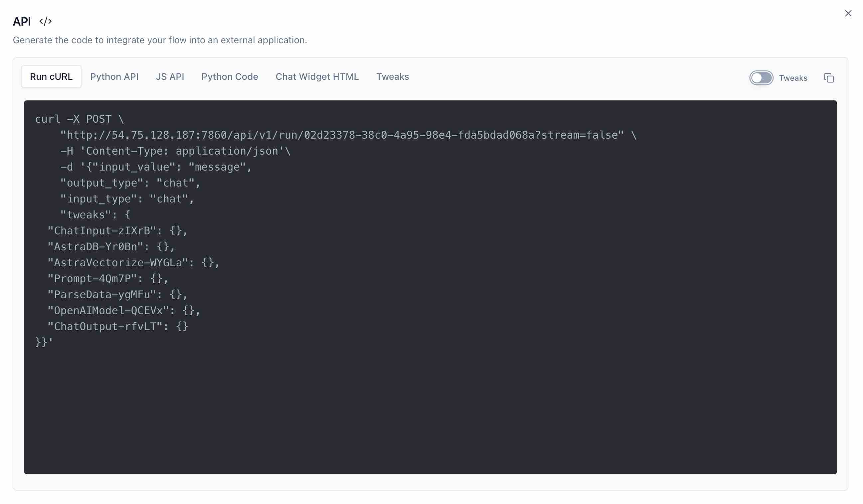The width and height of the screenshot is (863, 504).
Task: Click the "ChatInput-zIXrB" tweak entry
Action: point(117,231)
